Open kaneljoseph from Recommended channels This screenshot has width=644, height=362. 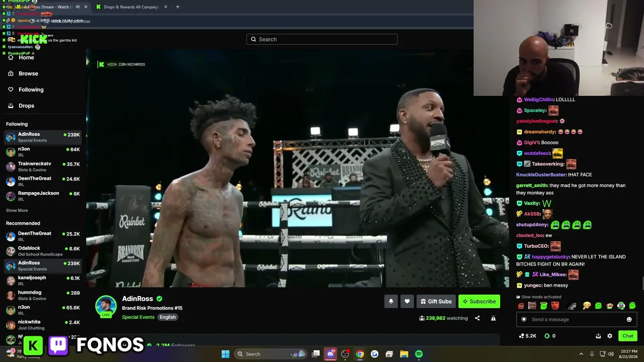(43, 280)
